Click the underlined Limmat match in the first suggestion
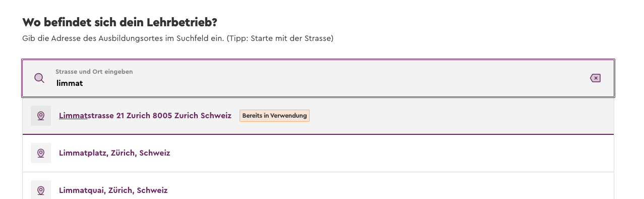 point(73,116)
